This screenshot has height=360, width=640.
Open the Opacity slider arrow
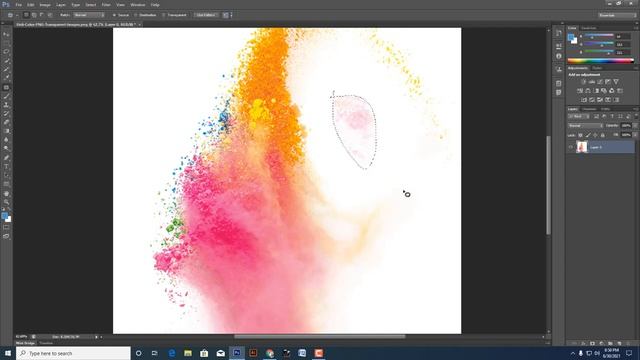pos(636,126)
